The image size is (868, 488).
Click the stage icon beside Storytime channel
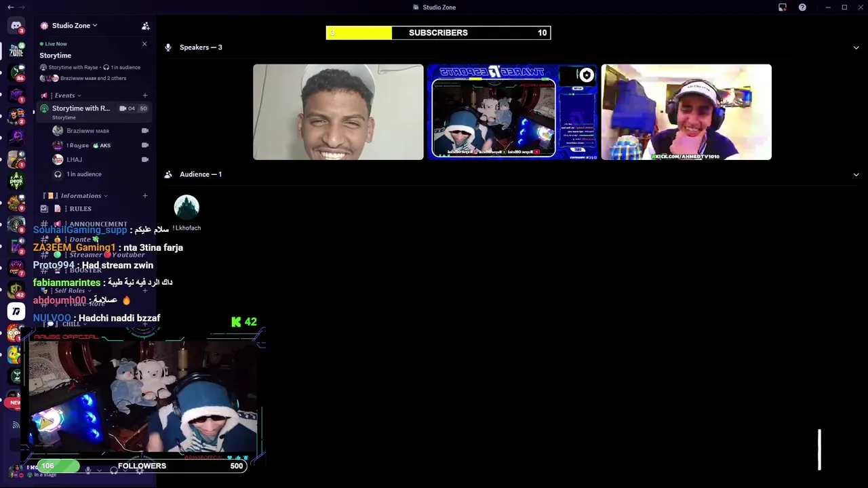coord(44,108)
